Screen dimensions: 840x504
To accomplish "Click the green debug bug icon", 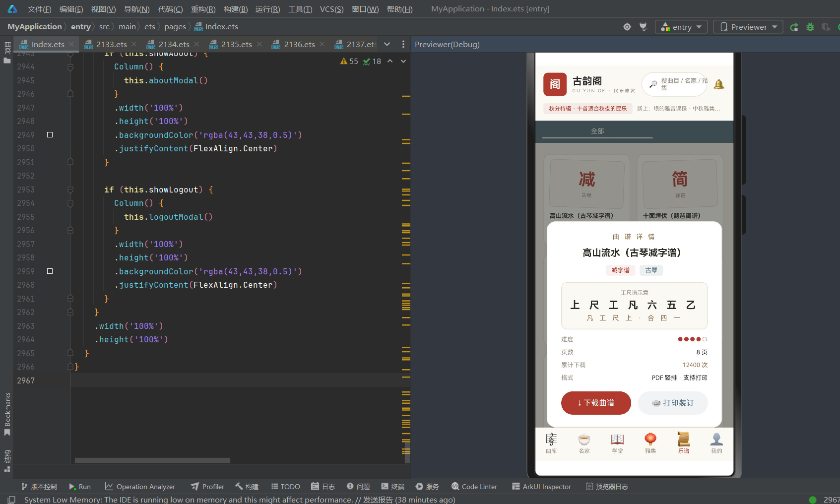I will 810,27.
